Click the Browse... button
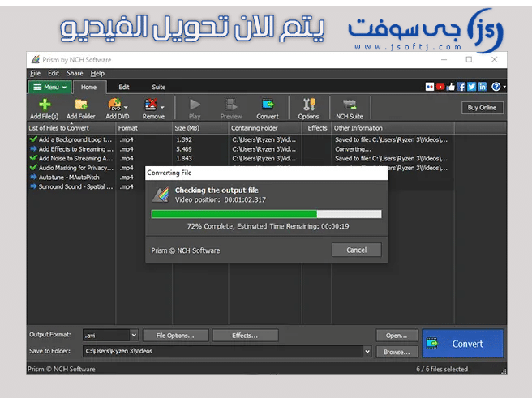532x398 pixels. [x=397, y=352]
